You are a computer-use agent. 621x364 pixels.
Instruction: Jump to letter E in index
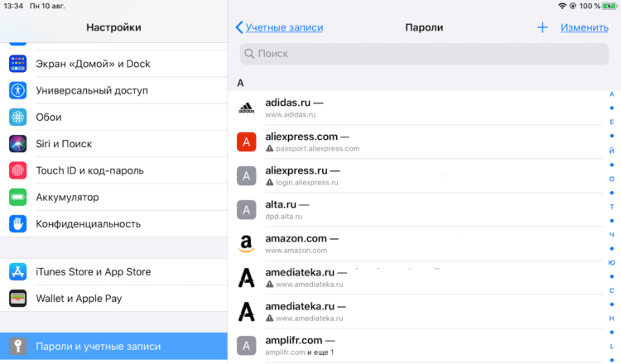tap(612, 122)
